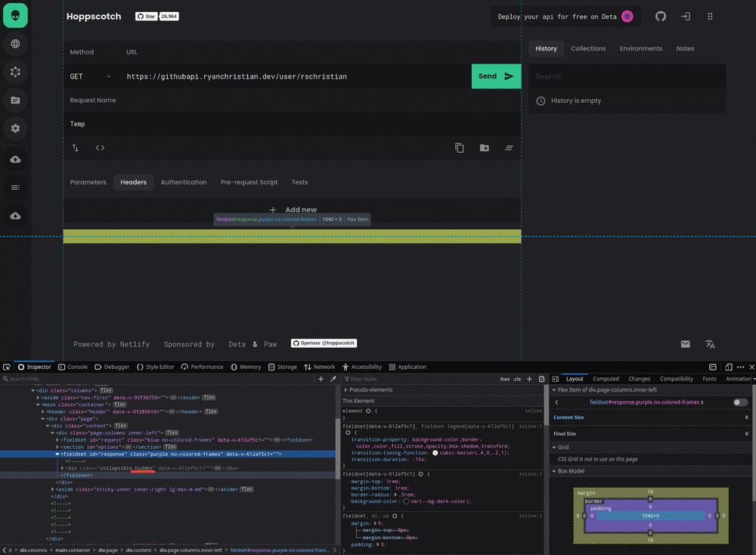Click the clear content lines icon
This screenshot has width=756, height=555.
509,147
